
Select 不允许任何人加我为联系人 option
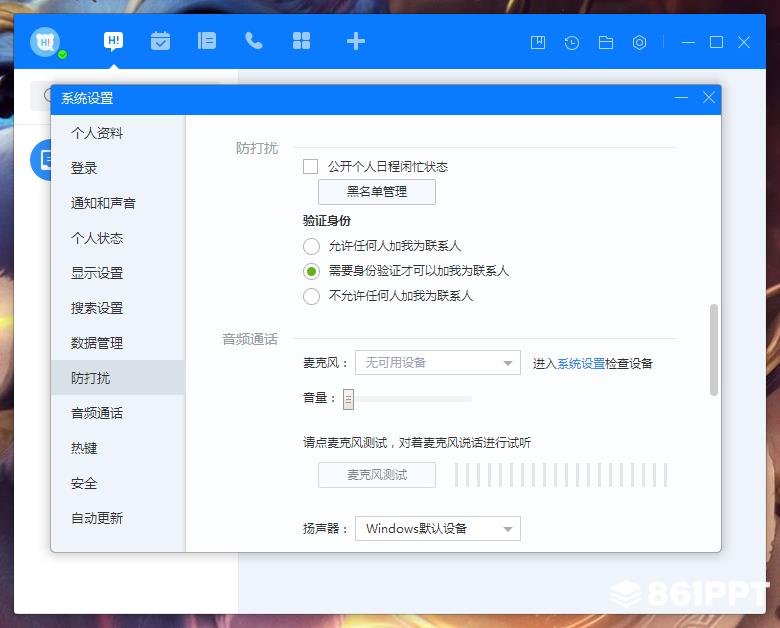[x=311, y=296]
